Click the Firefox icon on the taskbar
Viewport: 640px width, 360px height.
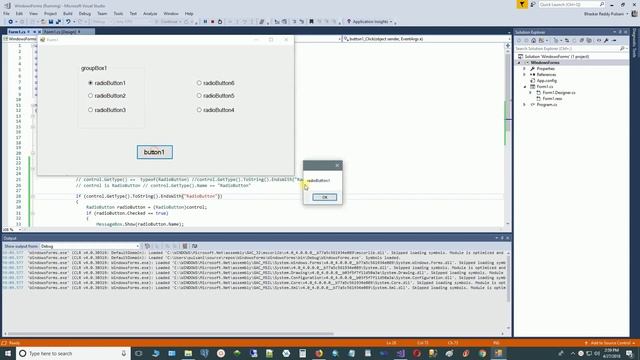click(319, 353)
